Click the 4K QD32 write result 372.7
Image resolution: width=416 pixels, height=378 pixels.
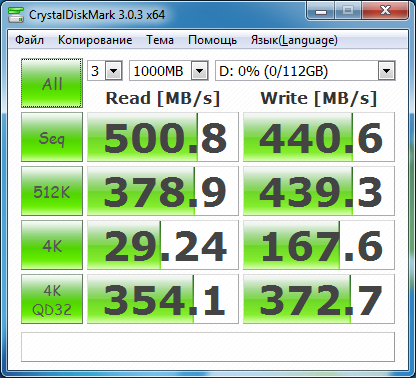coord(319,299)
